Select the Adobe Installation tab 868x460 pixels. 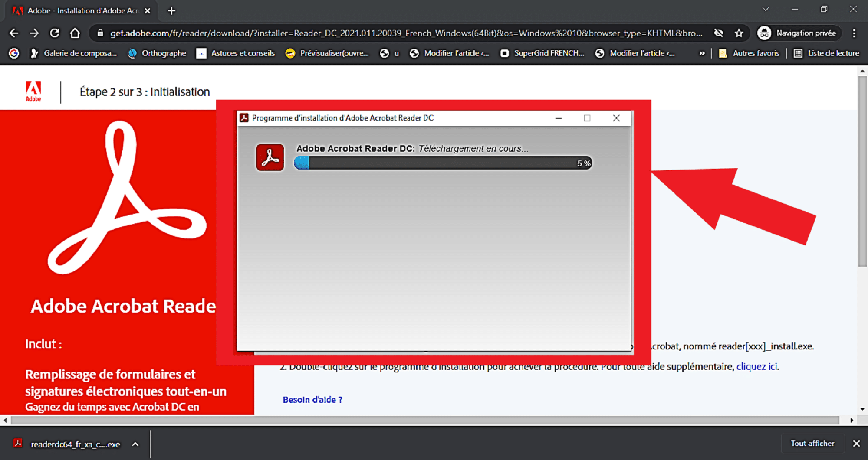click(82, 11)
